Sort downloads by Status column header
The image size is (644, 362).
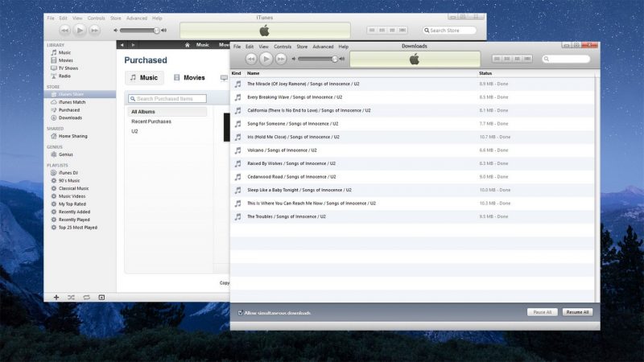point(485,73)
